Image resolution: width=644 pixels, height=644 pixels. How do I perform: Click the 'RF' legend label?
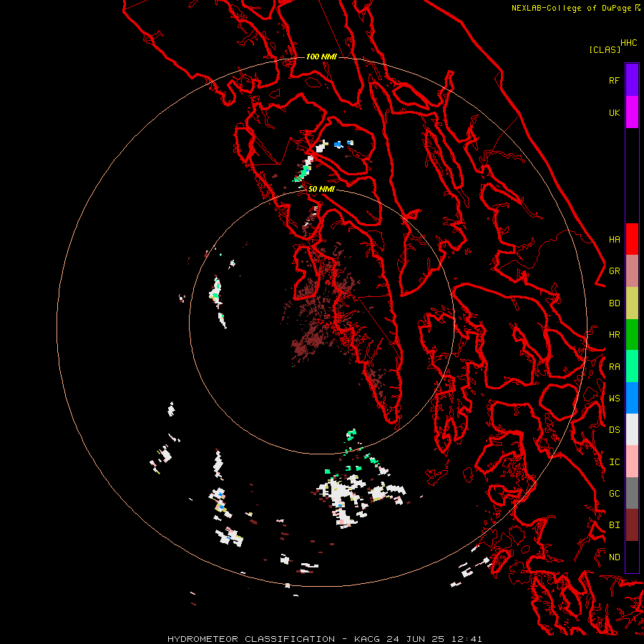tap(614, 80)
